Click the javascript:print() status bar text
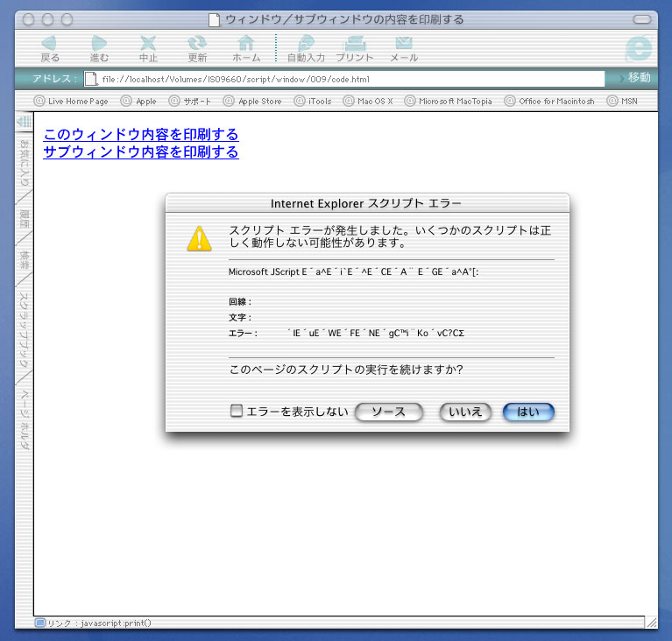 [x=116, y=623]
